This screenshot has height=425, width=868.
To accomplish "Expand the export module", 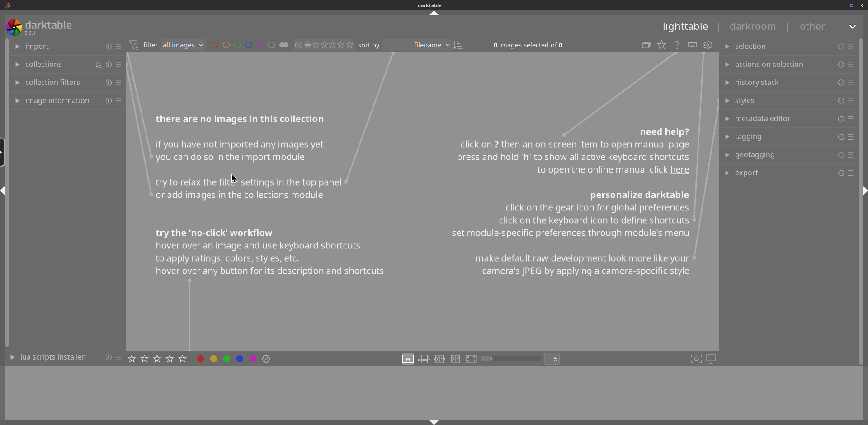I will tap(727, 173).
